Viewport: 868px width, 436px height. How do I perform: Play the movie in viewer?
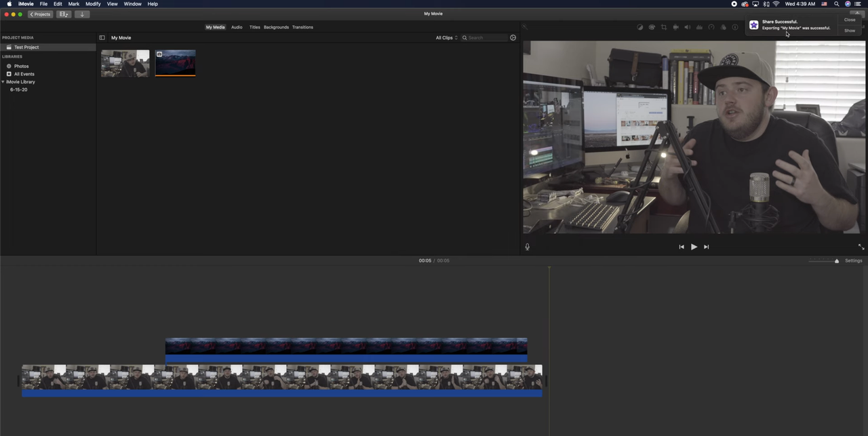(694, 247)
